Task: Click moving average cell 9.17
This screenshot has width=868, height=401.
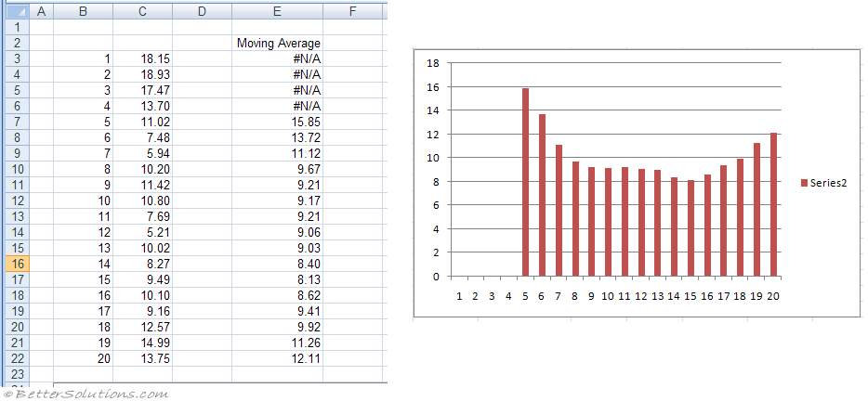Action: click(x=277, y=200)
